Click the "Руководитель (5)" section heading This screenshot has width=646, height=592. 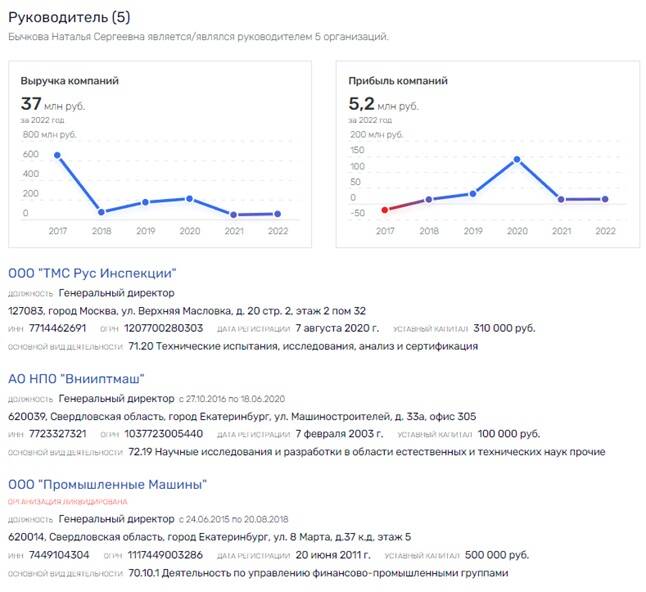point(69,17)
